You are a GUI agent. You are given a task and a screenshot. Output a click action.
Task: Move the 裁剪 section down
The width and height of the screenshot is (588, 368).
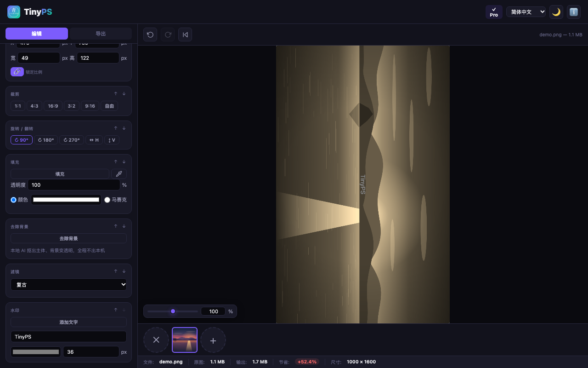124,94
